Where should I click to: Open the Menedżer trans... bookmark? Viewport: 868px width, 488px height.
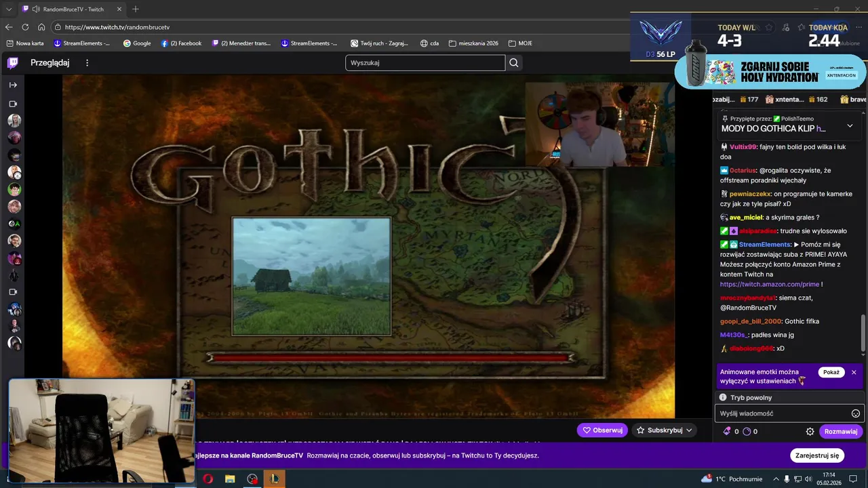241,43
